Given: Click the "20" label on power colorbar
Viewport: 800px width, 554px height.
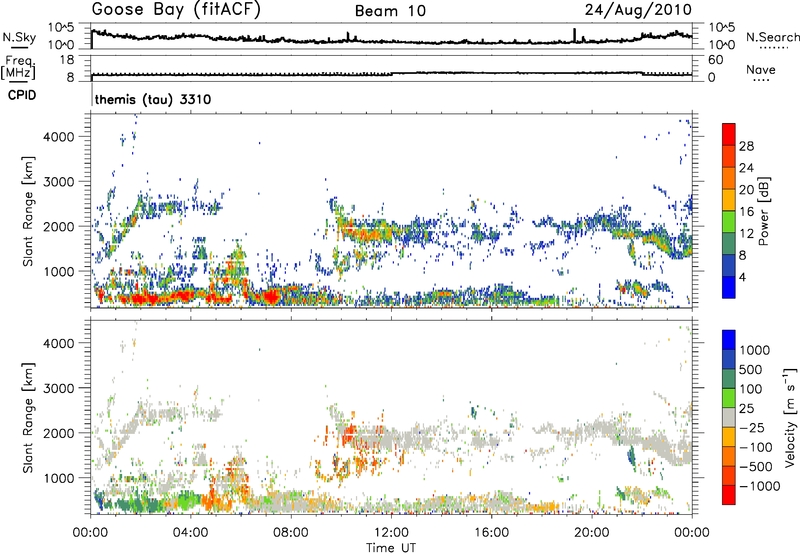Looking at the screenshot, I should (x=746, y=190).
